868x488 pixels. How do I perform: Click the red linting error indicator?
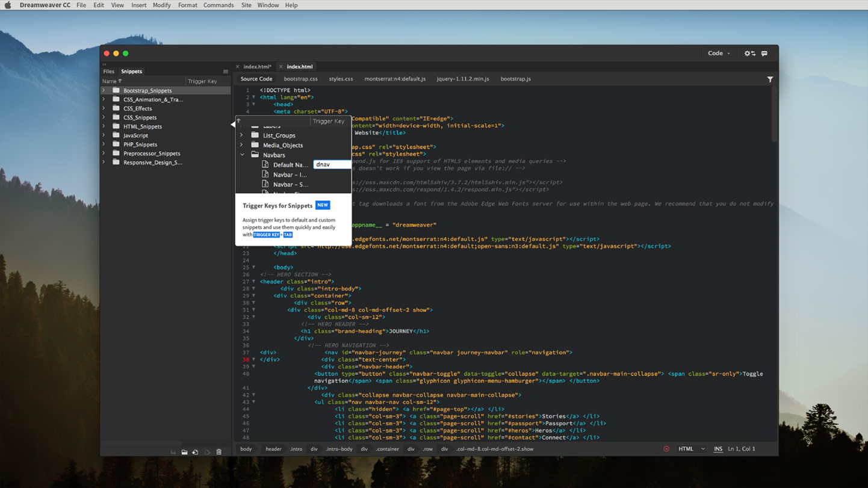666,448
